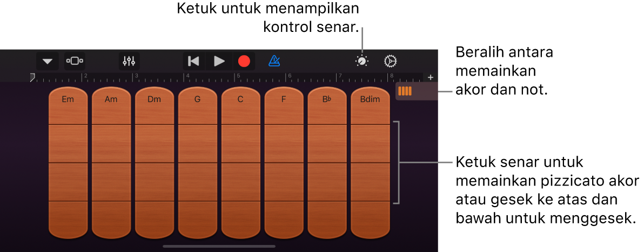Screen dimensions: 644x252
Task: Toggle the metronome on or off
Action: tap(274, 61)
